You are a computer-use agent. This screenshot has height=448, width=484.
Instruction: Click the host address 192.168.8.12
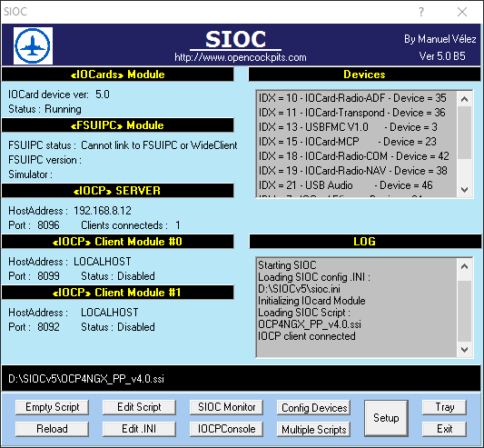pyautogui.click(x=103, y=211)
